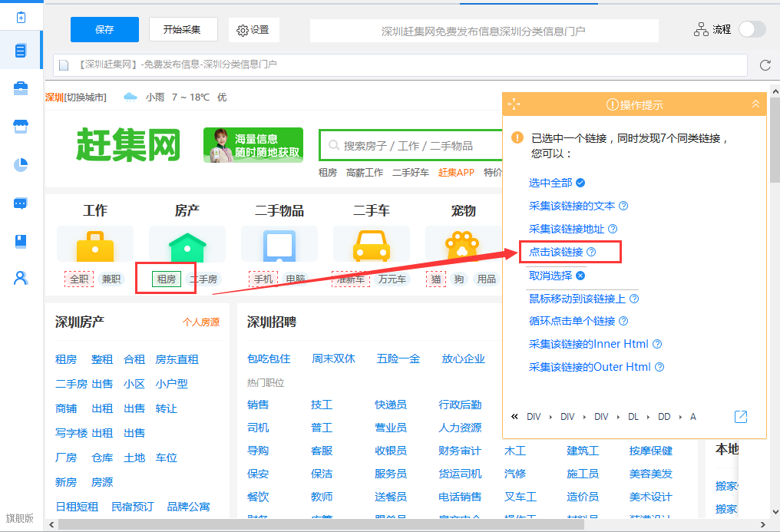This screenshot has width=780, height=532.
Task: Click the double-left arrow before the DIV breadcrumb
Action: coord(515,417)
